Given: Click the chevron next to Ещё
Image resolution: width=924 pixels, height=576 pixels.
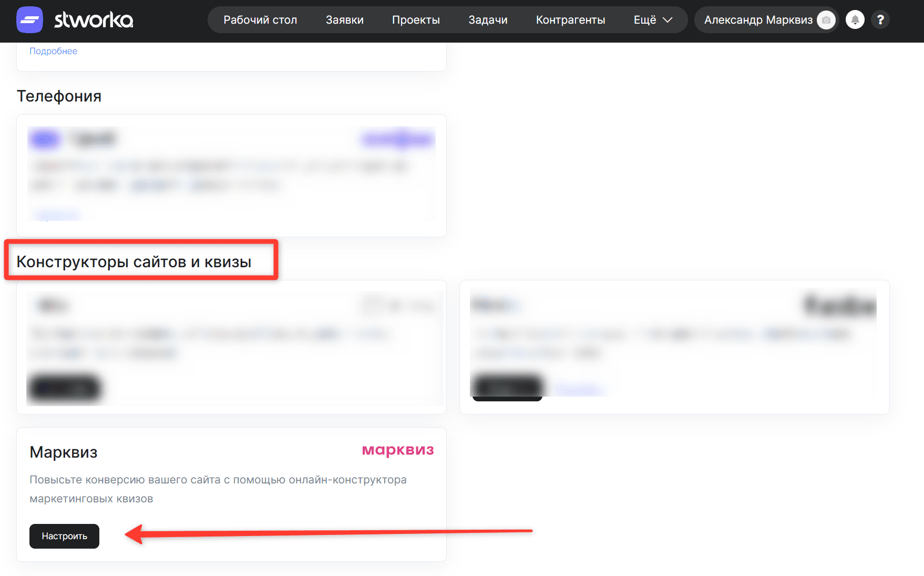Looking at the screenshot, I should point(668,20).
